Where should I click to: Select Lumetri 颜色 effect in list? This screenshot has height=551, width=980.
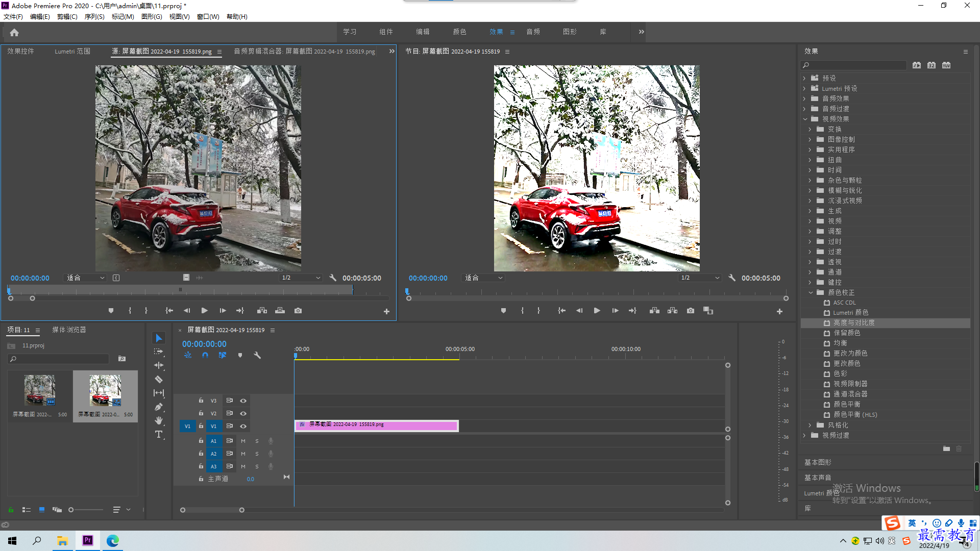click(x=851, y=313)
